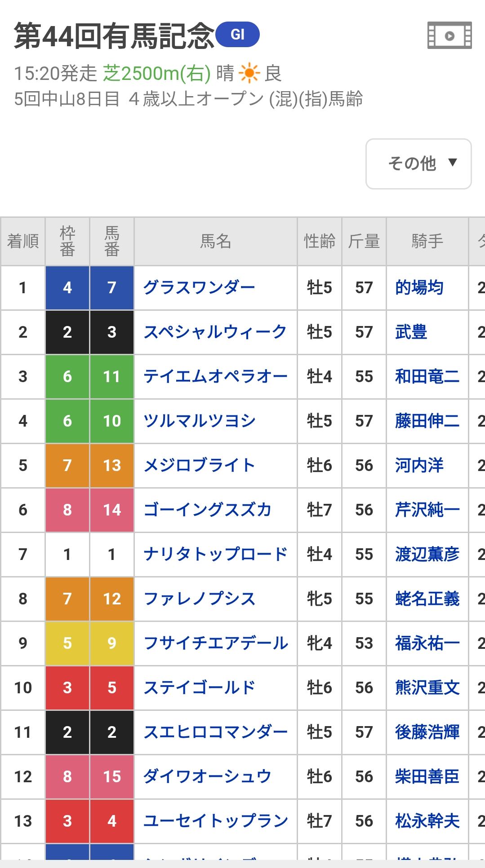Image resolution: width=485 pixels, height=868 pixels.
Task: Tap the green horse number 11 cell
Action: 112,376
